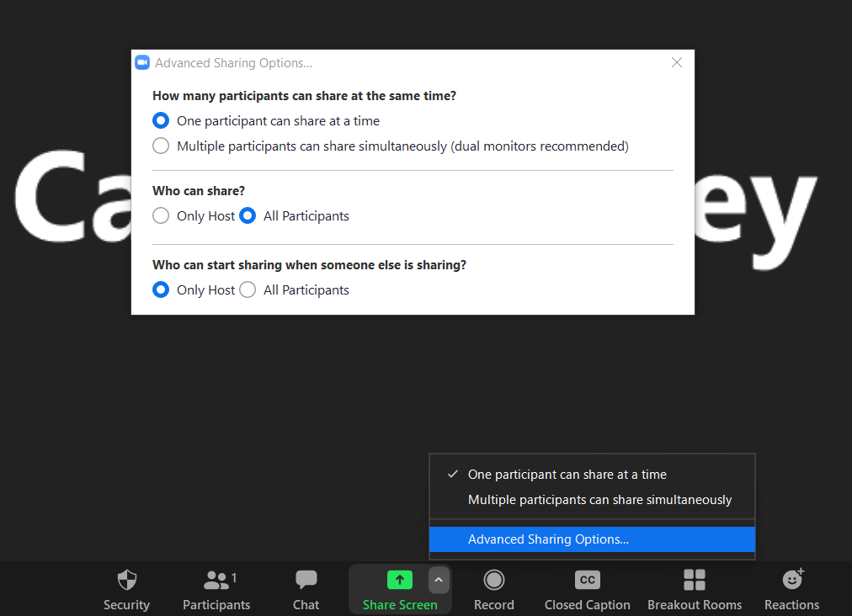Select 'Only Host' for sharing while someone shares

click(x=161, y=289)
